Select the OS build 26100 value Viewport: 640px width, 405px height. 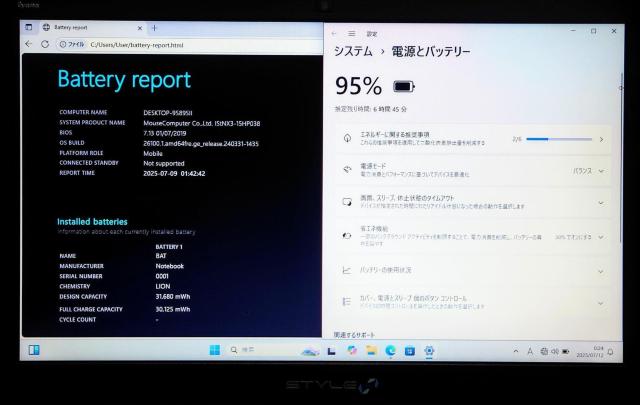[201, 143]
